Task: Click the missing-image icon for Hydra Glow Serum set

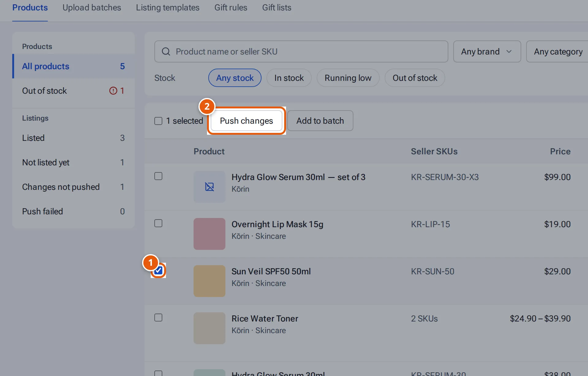Action: point(209,187)
